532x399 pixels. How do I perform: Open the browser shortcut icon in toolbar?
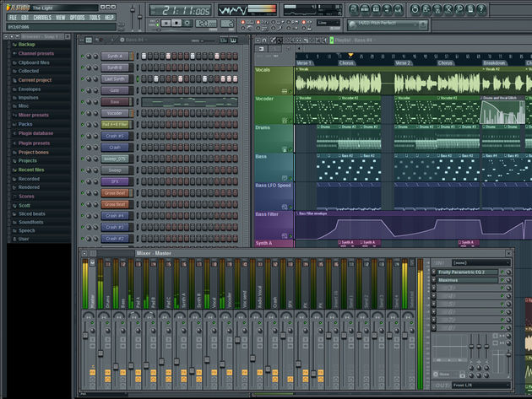click(x=387, y=9)
